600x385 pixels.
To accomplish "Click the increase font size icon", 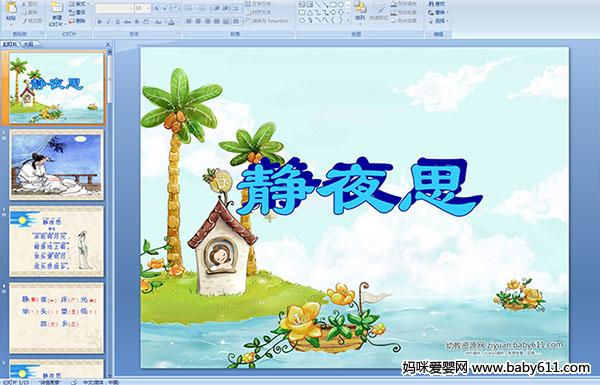I will (157, 8).
